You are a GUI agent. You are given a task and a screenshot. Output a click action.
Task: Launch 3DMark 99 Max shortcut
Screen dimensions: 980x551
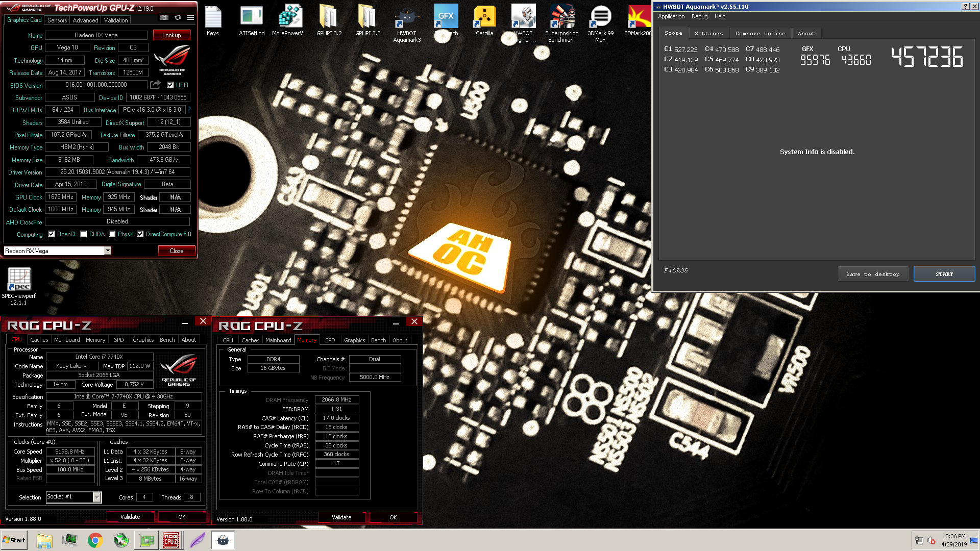600,23
